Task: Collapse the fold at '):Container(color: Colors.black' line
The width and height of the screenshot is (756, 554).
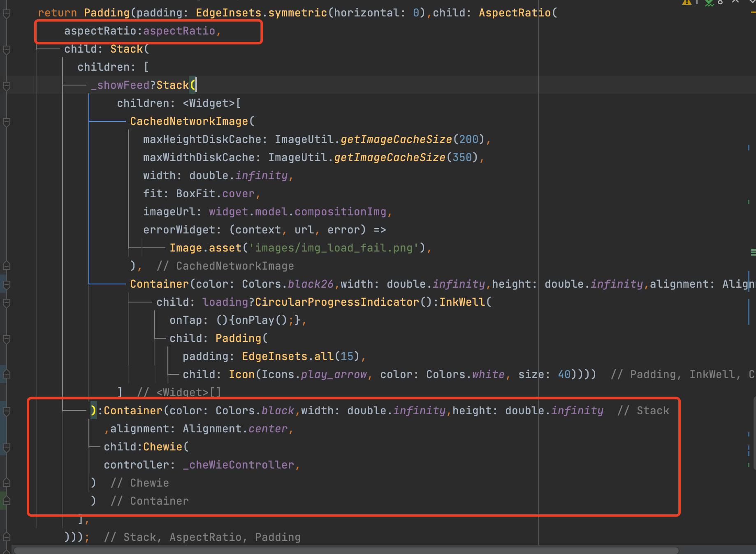Action: pyautogui.click(x=6, y=411)
